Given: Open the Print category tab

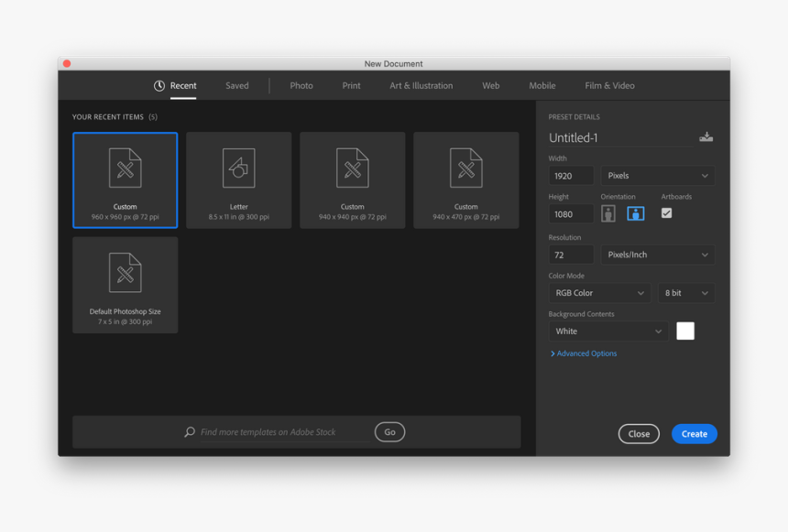Looking at the screenshot, I should (351, 85).
